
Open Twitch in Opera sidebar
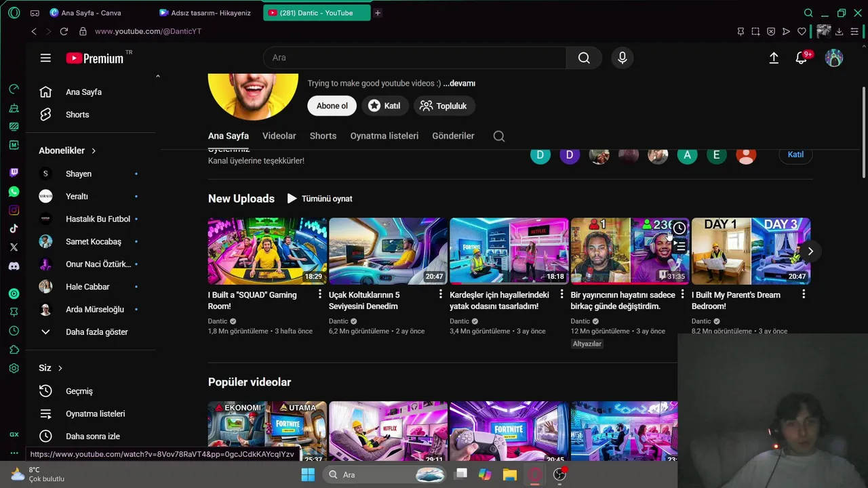click(x=14, y=172)
